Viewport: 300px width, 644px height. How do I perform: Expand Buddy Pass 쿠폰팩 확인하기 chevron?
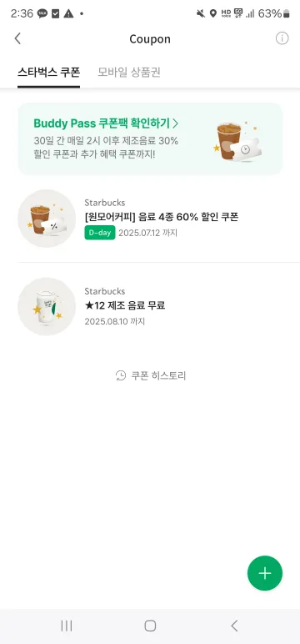point(175,123)
